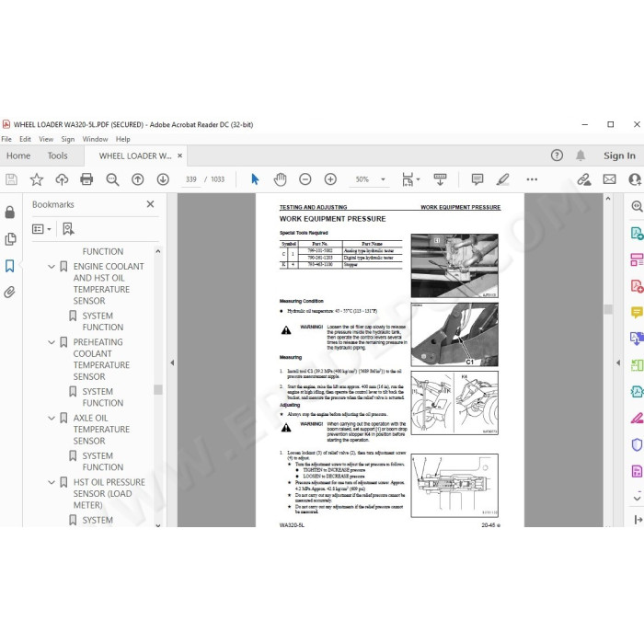Select the highlight pen tool
Screen dimensions: 644x644
(x=502, y=179)
